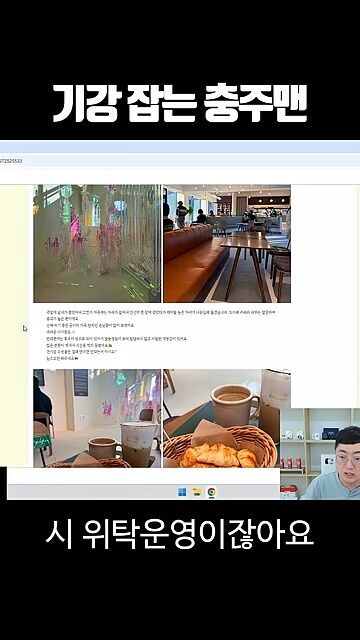
Task: Open the photo of the coffee cup and tall latte
Action: click(x=97, y=418)
